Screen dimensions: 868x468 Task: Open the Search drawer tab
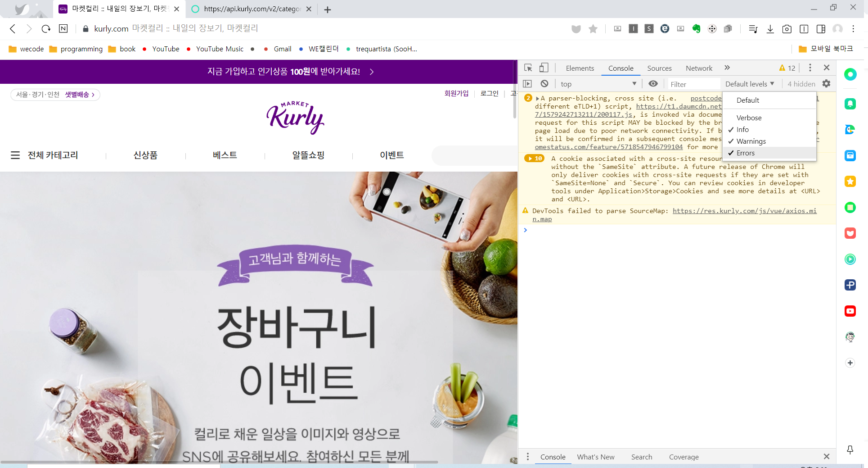click(x=642, y=457)
